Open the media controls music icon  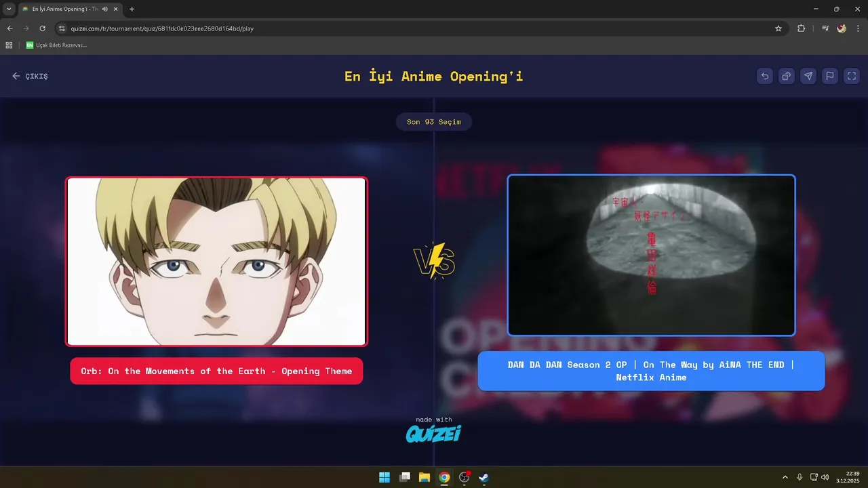825,28
